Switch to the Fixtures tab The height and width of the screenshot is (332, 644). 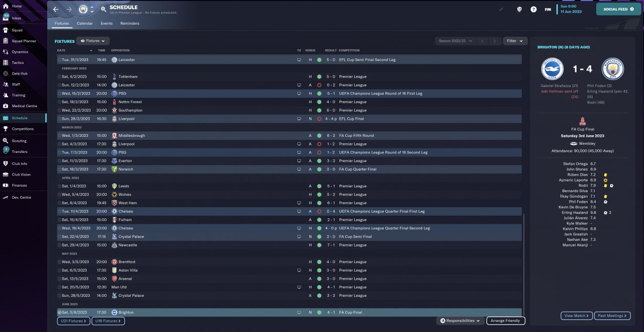(61, 23)
